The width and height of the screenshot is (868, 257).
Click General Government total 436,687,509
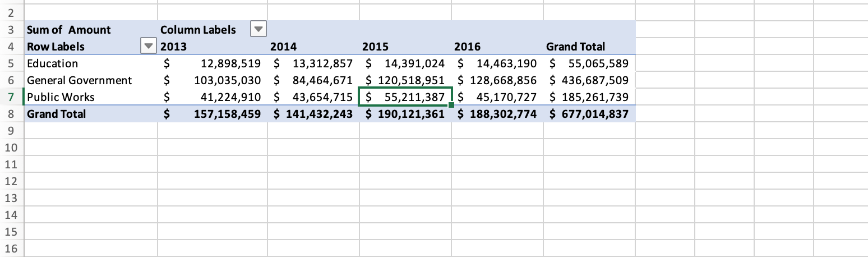[589, 80]
